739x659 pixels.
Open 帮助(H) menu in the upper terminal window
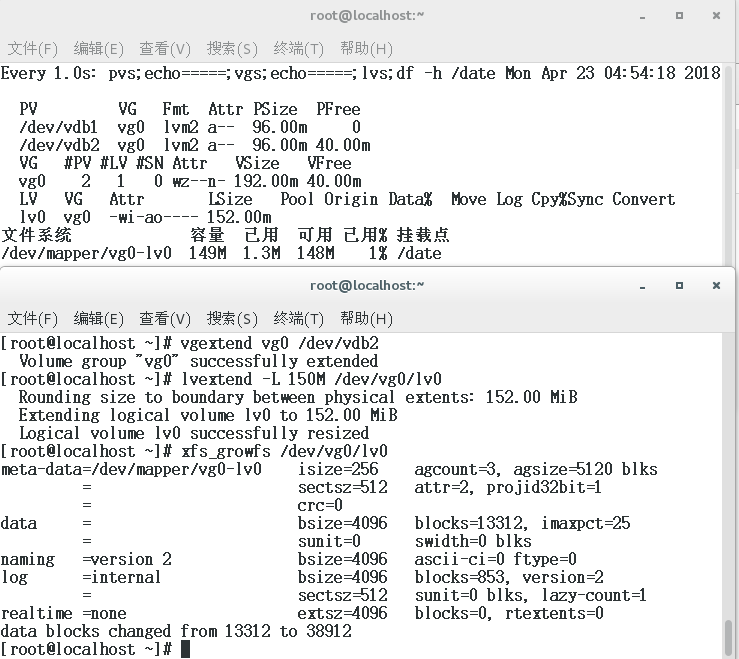[366, 49]
